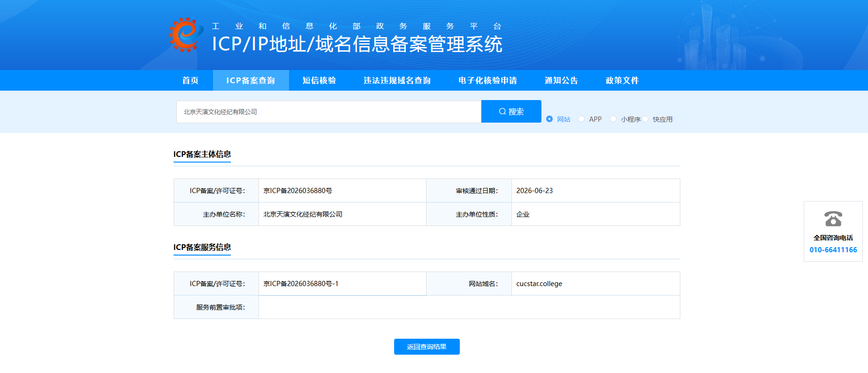Click the 主办单位名称 label
This screenshot has height=373, width=868.
click(x=224, y=214)
